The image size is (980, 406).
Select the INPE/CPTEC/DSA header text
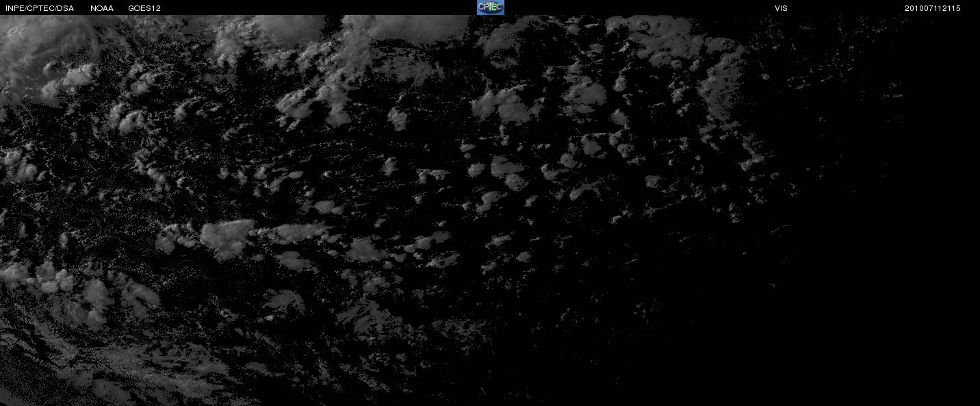coord(40,8)
